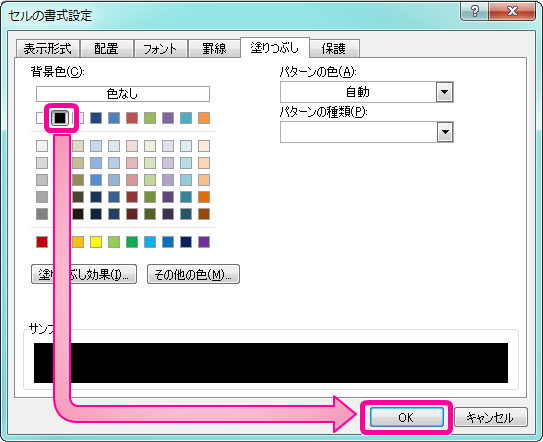Open the 表示形式 tab
This screenshot has width=543, height=442.
[48, 48]
